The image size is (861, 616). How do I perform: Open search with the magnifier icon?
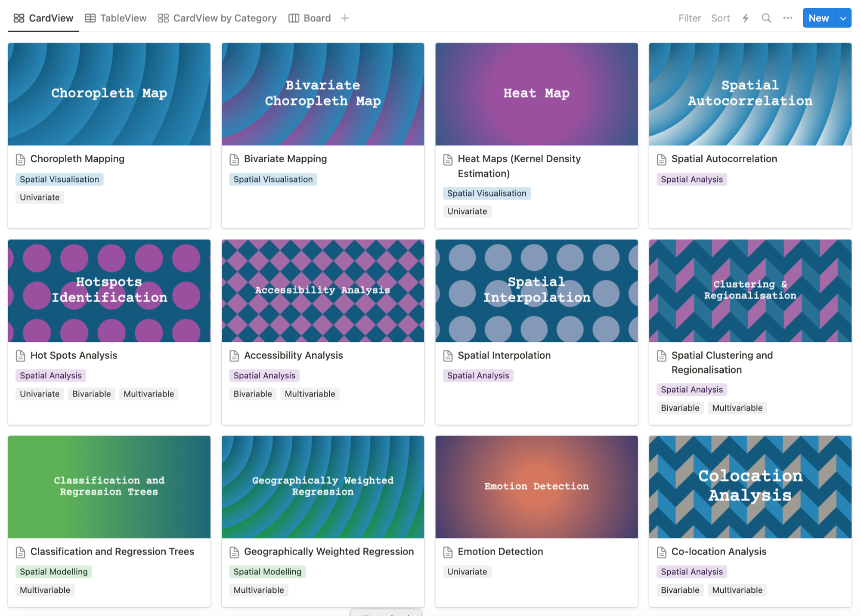tap(766, 18)
